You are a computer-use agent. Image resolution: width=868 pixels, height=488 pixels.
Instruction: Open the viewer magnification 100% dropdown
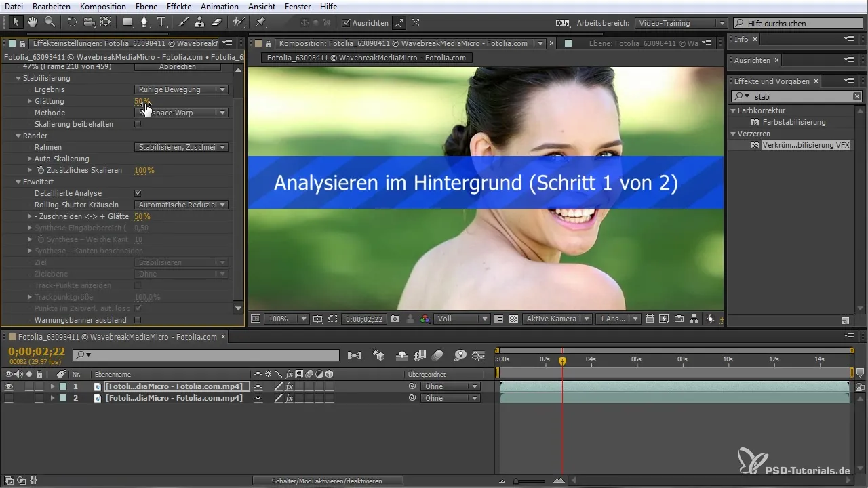(286, 319)
